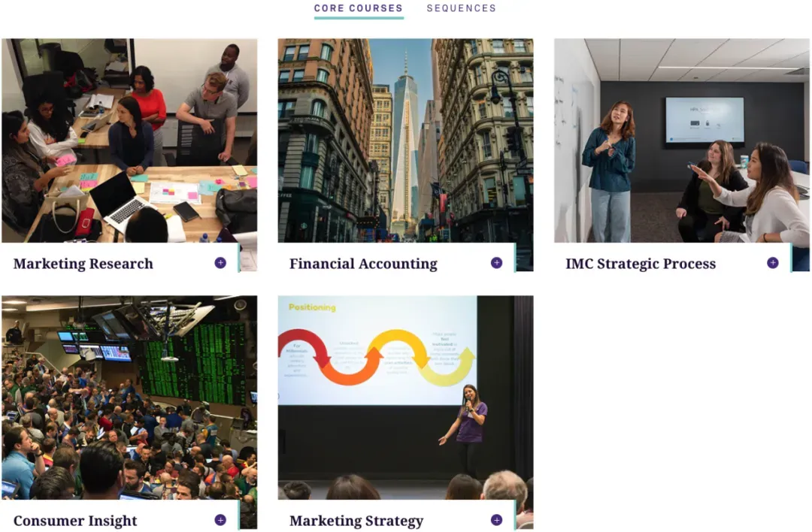
Task: Expand the Marketing Strategy plus icon
Action: point(496,519)
